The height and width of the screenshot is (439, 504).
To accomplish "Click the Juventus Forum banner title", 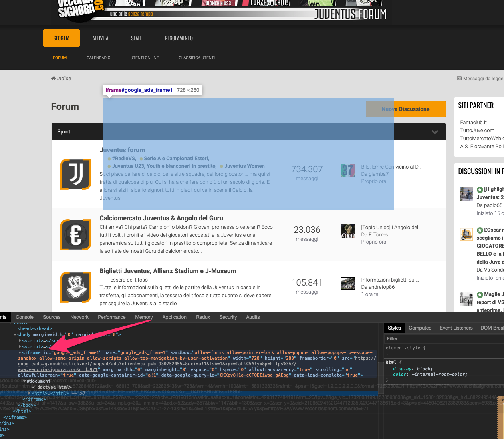I will tap(350, 14).
